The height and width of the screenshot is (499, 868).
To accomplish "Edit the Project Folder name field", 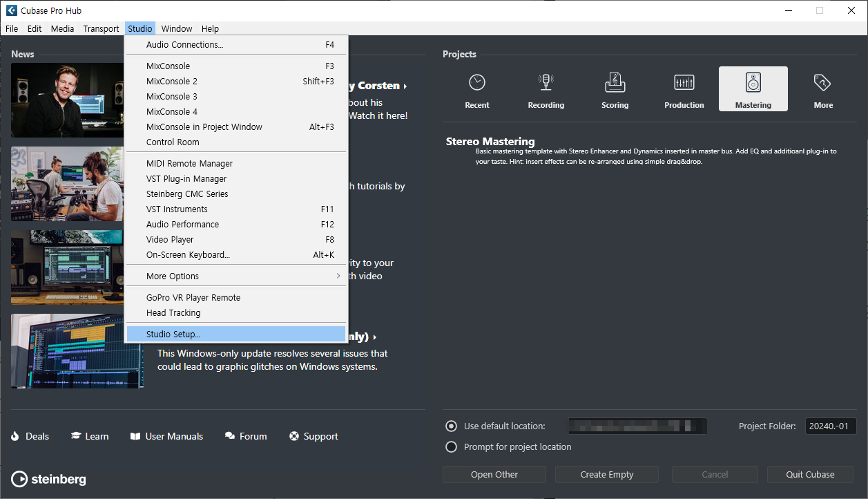I will point(831,426).
